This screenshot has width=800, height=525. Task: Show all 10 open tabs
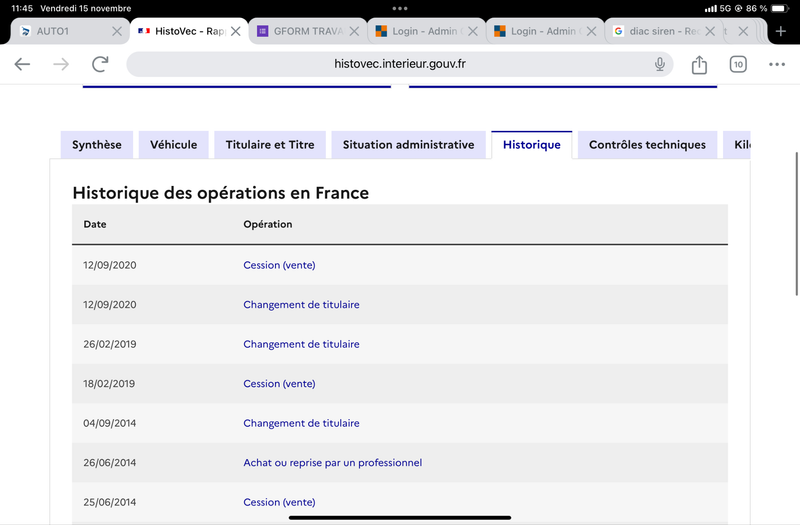coord(738,64)
